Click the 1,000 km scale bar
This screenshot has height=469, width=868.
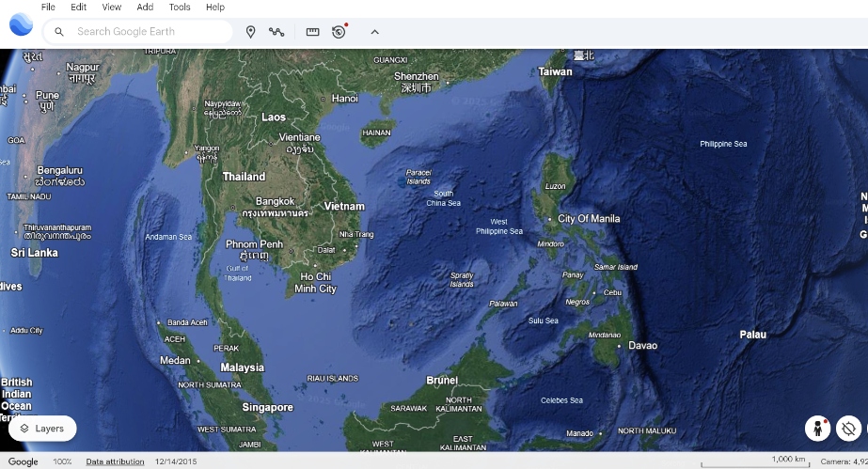[756, 461]
